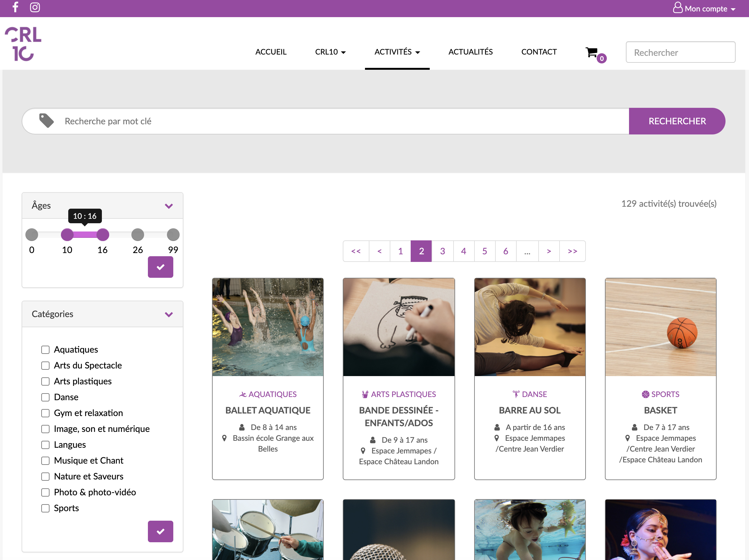Click location pin beside Bassin école Grange

tap(224, 438)
